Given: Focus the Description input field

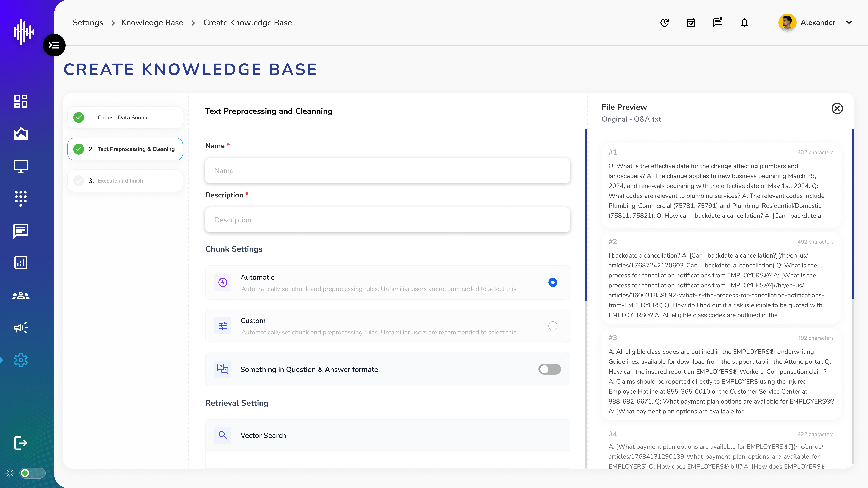Looking at the screenshot, I should [x=387, y=220].
